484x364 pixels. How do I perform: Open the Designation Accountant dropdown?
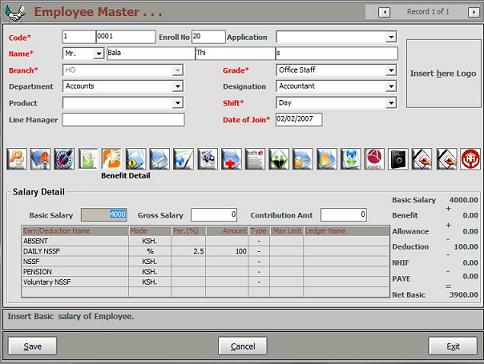(391, 87)
